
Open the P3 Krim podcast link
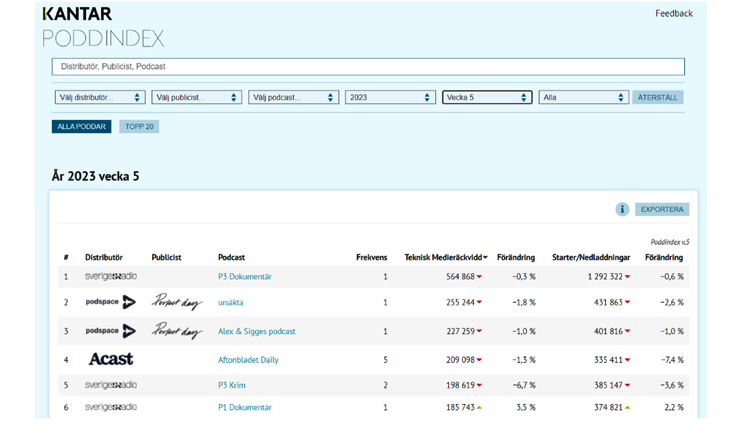point(232,385)
